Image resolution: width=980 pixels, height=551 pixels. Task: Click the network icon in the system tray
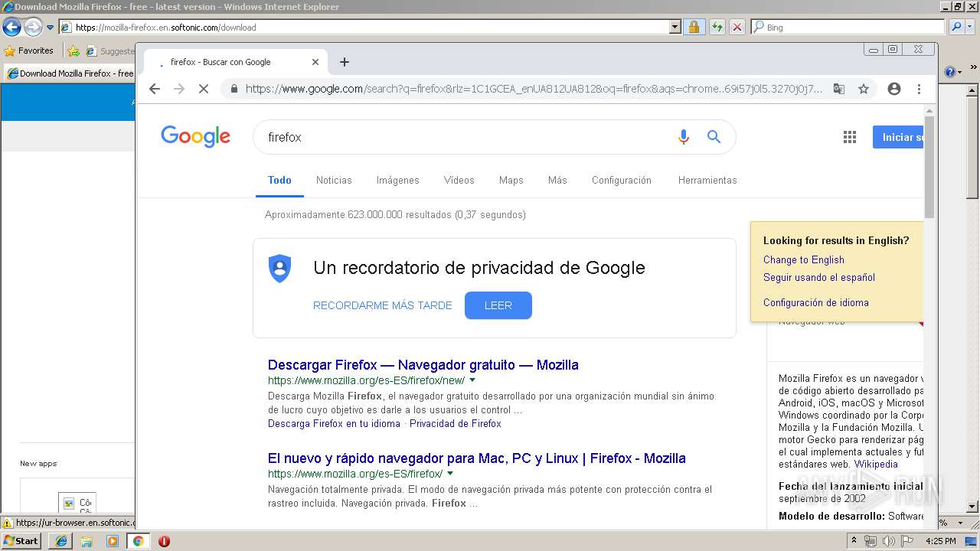[x=871, y=541]
